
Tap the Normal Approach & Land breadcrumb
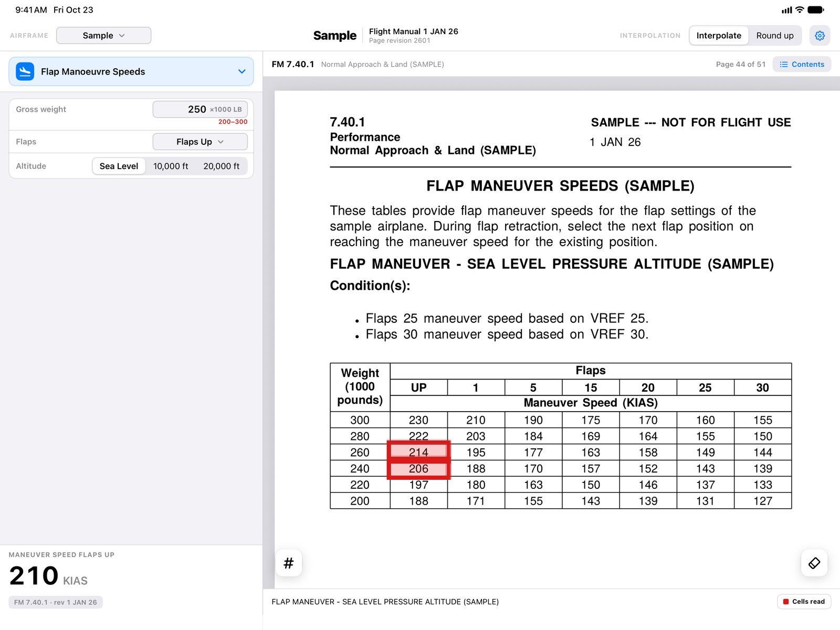[382, 65]
